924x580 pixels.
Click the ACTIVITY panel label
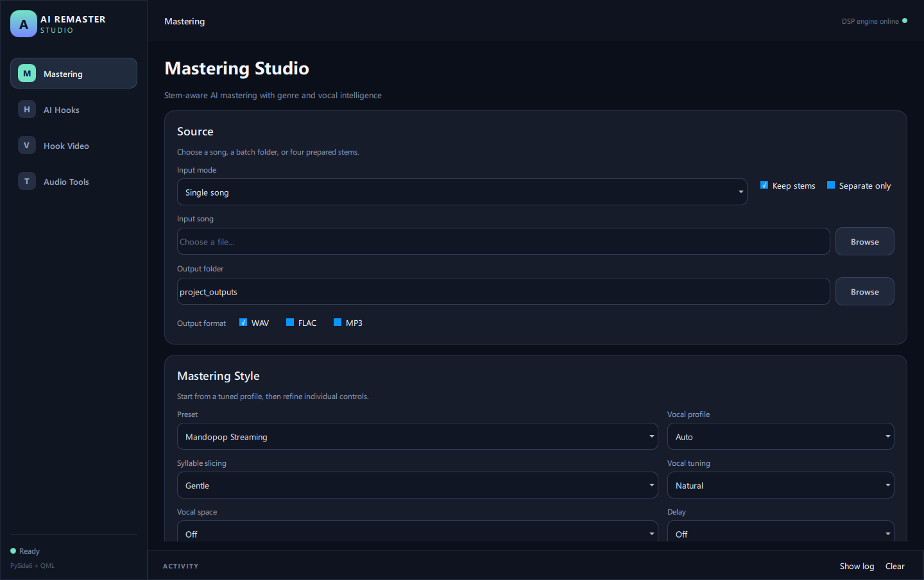(x=181, y=566)
